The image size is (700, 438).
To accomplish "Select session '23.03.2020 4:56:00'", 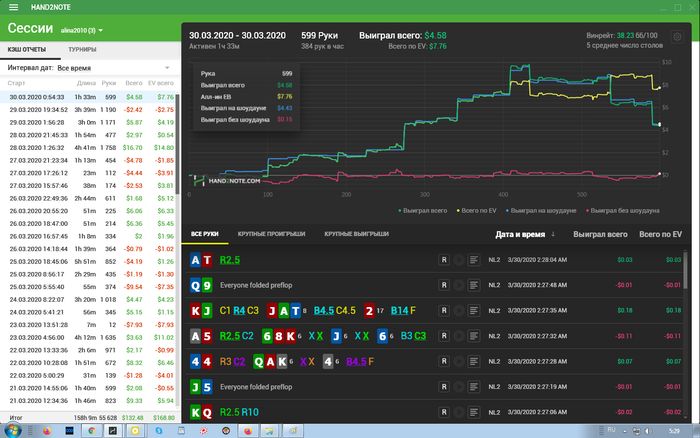I will (x=88, y=338).
